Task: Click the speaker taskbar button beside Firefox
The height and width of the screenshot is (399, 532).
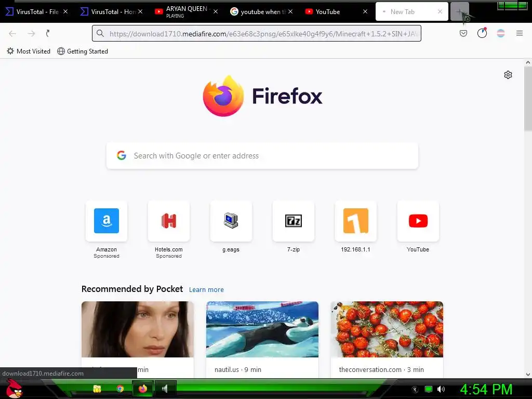Action: 165,389
